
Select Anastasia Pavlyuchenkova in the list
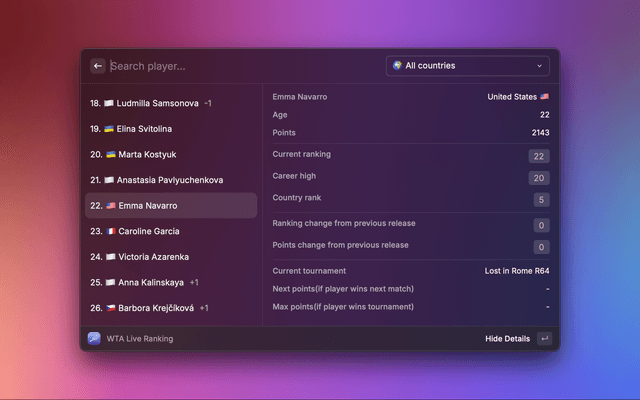click(x=170, y=180)
